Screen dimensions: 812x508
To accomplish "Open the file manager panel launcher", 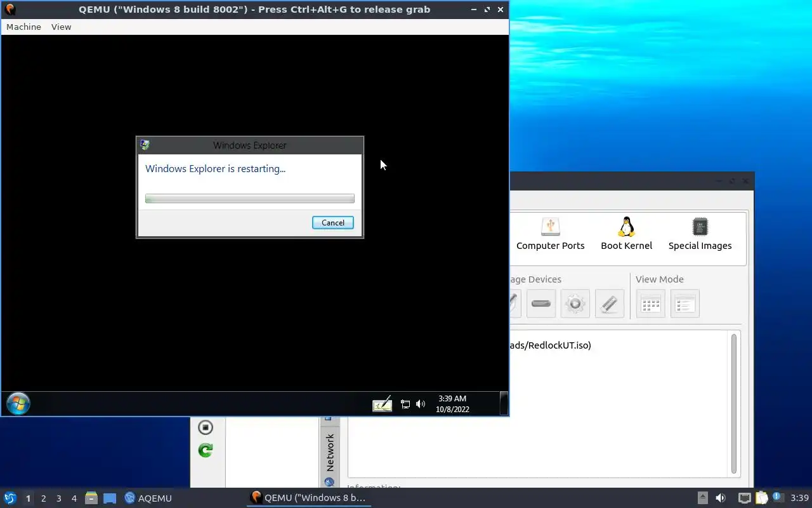I will (91, 498).
